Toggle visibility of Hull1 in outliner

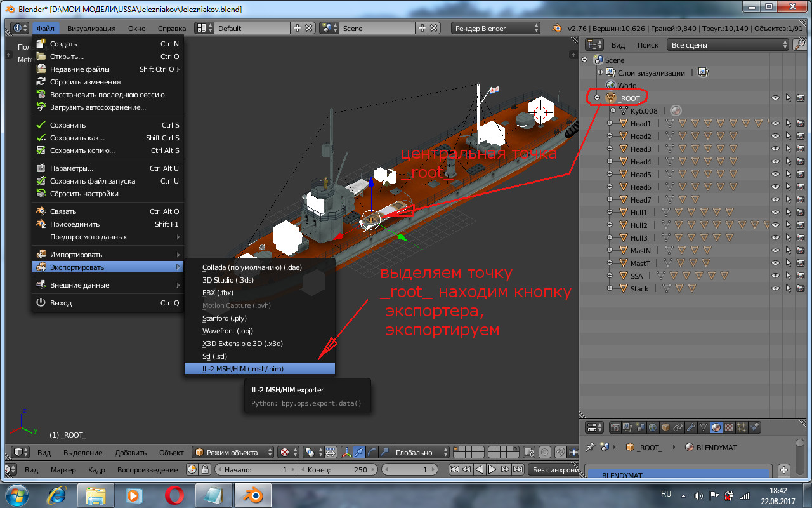(775, 212)
